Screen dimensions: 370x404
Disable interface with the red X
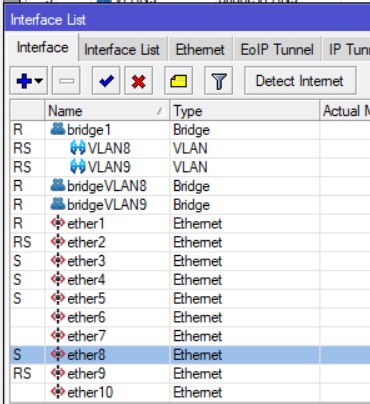[x=139, y=81]
